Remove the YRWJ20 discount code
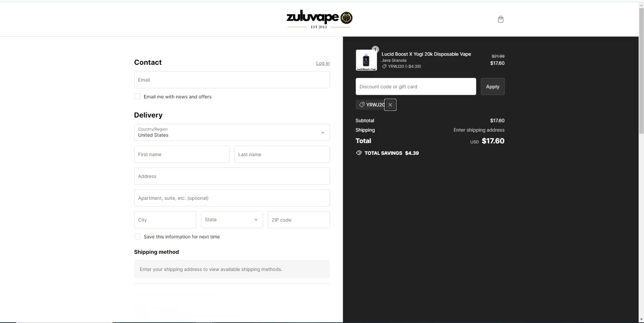 [390, 105]
